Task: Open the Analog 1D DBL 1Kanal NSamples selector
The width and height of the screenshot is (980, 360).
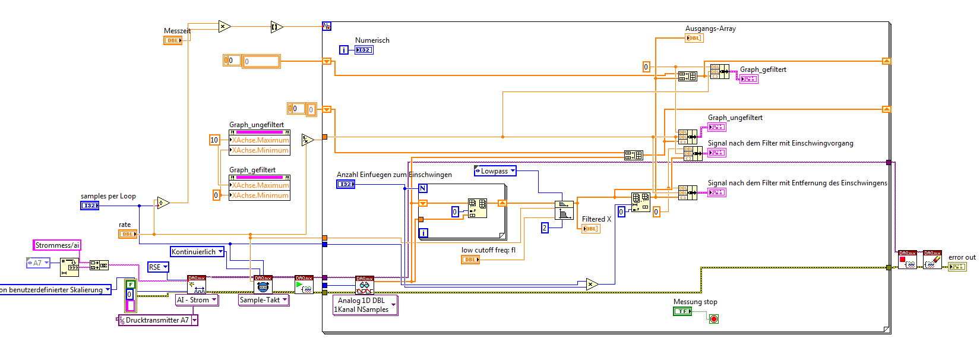Action: (x=365, y=305)
